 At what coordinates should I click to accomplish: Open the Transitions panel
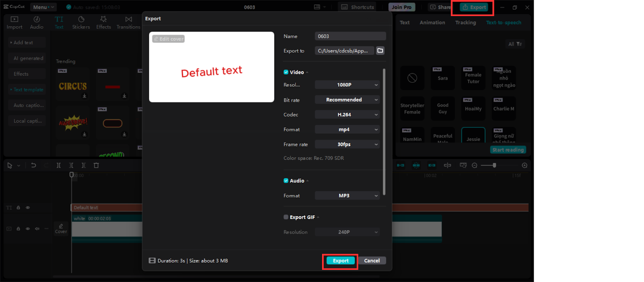[x=128, y=23]
